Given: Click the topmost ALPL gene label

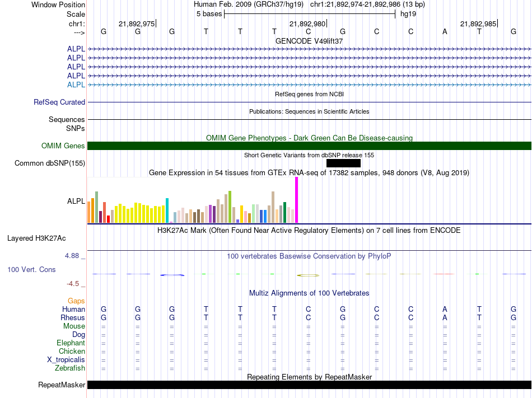Looking at the screenshot, I should [76, 49].
